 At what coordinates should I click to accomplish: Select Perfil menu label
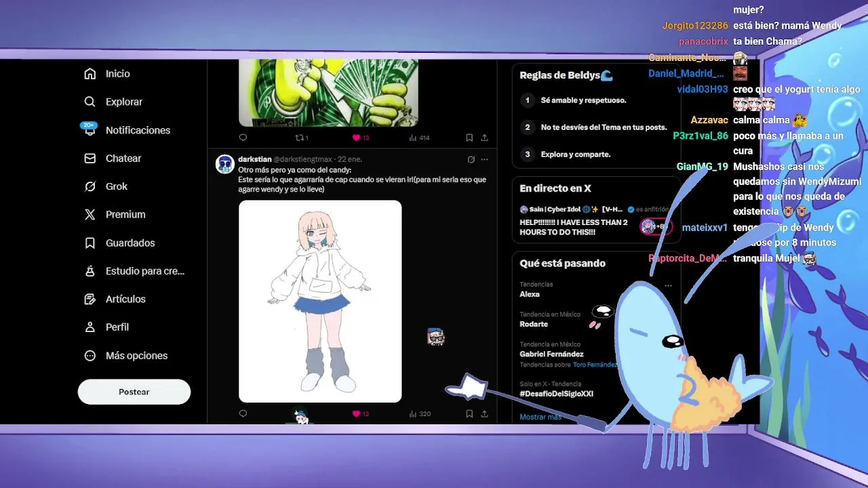pos(117,327)
